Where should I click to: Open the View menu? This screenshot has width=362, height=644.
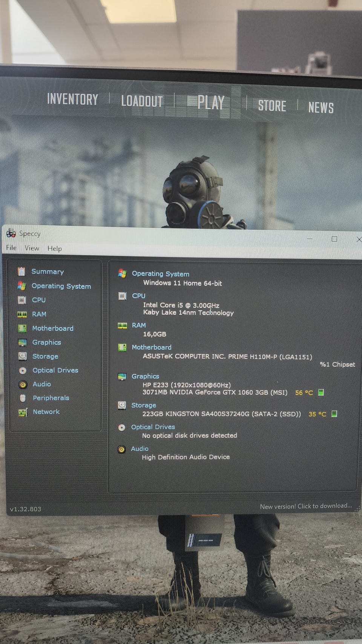pos(32,248)
